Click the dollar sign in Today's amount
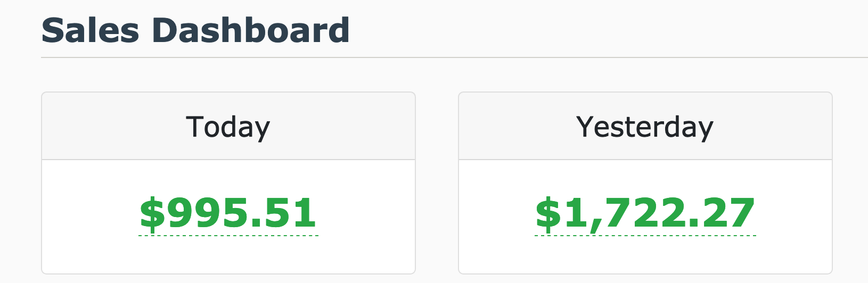The image size is (868, 283). [152, 213]
